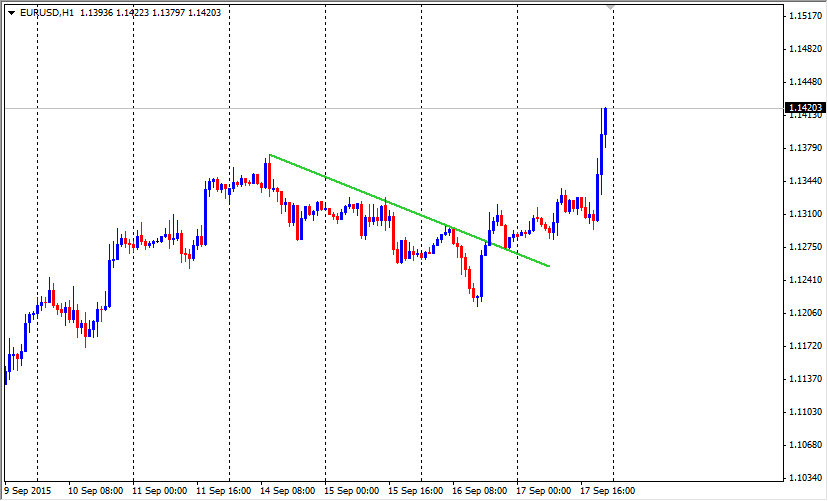This screenshot has height=501, width=828.
Task: Click price axis label 1.12750
Action: point(805,247)
